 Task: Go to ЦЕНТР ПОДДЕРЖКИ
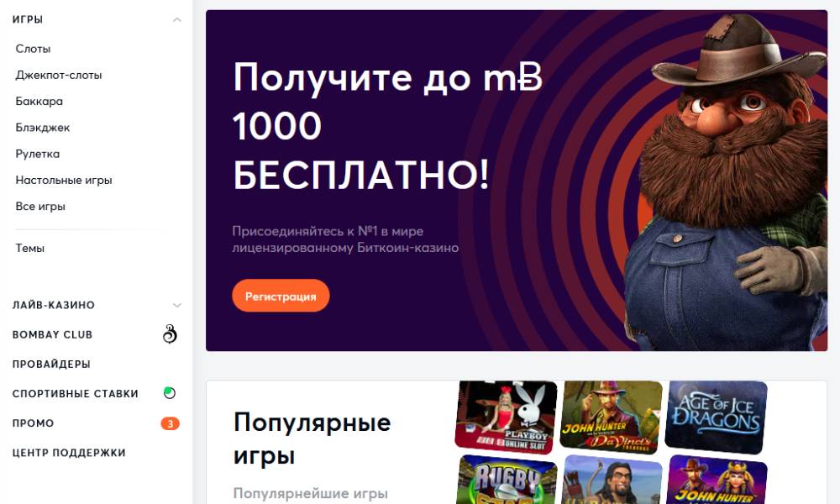point(69,453)
